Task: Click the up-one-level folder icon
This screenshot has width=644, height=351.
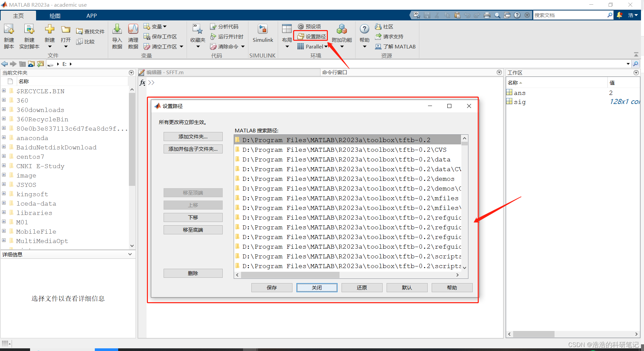Action: pos(22,64)
